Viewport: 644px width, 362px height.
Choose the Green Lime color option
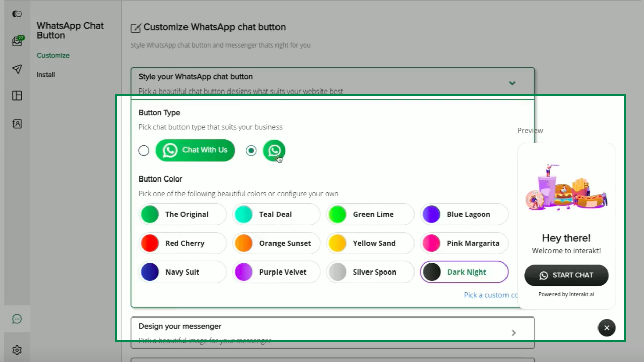click(370, 214)
